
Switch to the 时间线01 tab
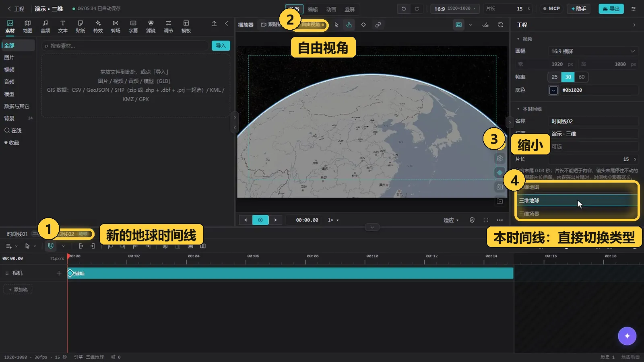click(x=17, y=234)
